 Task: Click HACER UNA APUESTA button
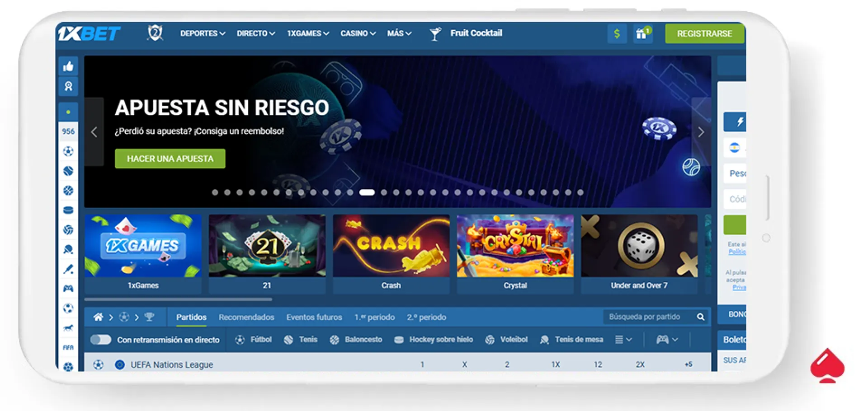(170, 159)
